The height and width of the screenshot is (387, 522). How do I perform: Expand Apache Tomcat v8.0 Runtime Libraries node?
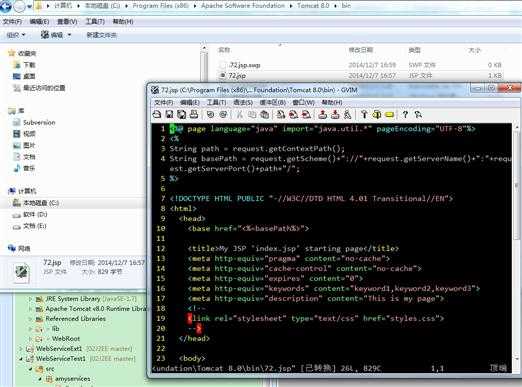point(31,309)
